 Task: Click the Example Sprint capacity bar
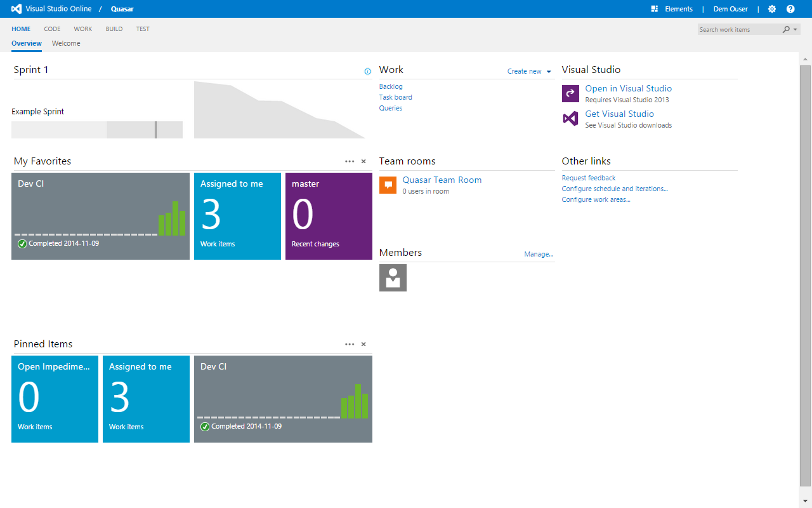[97, 130]
